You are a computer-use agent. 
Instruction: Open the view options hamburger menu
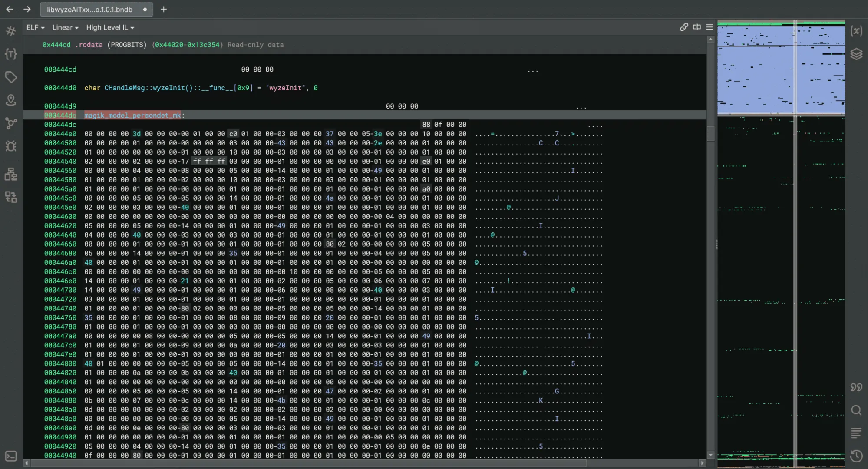pyautogui.click(x=709, y=27)
